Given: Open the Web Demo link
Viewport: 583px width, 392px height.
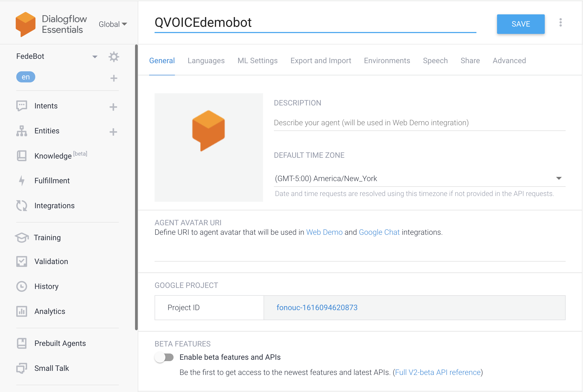Looking at the screenshot, I should (x=324, y=232).
